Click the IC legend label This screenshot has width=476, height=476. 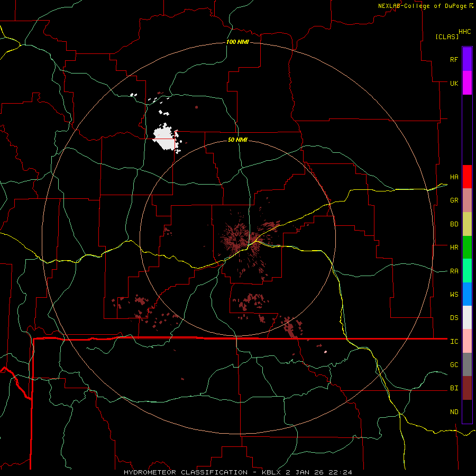tap(454, 342)
